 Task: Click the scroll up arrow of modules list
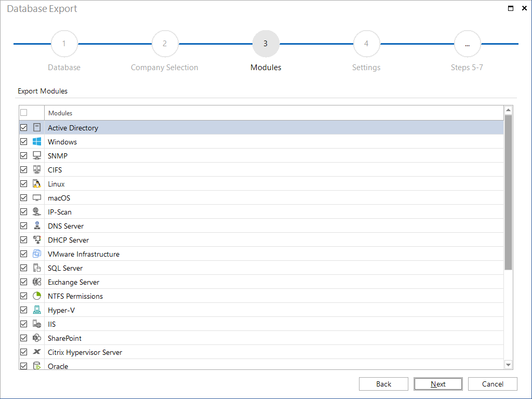pyautogui.click(x=508, y=110)
